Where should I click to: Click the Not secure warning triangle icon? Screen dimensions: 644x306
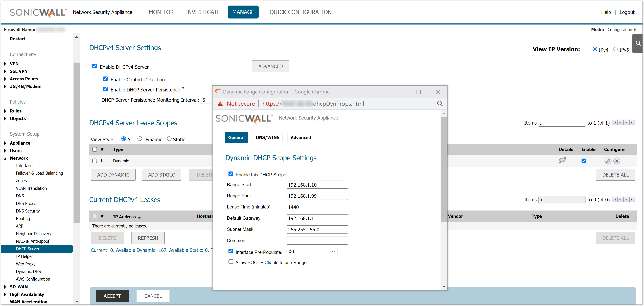(220, 104)
